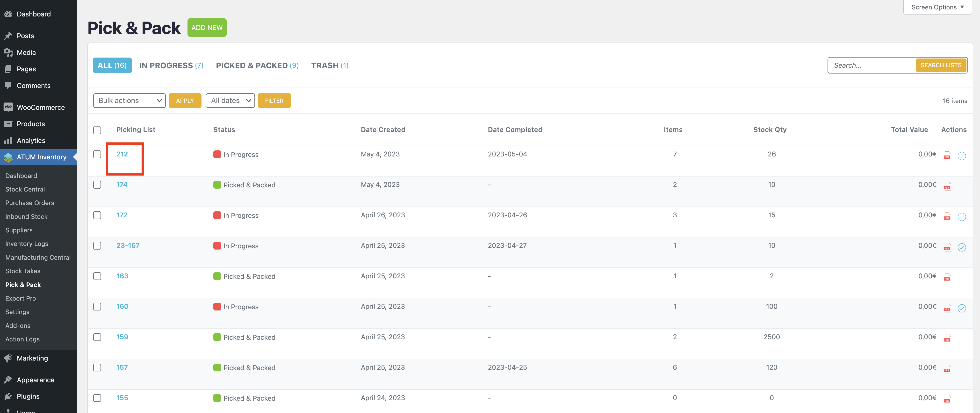Check the box for picking list 172
This screenshot has height=413, width=980.
97,215
